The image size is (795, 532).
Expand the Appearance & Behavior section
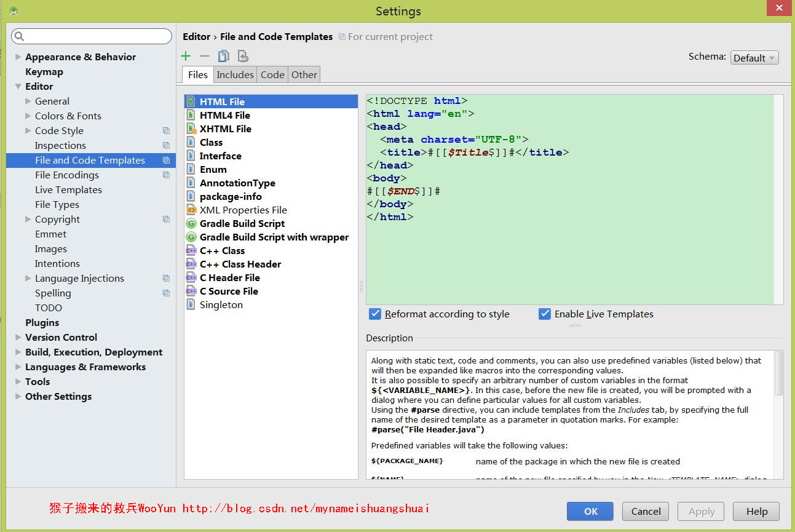pyautogui.click(x=18, y=57)
